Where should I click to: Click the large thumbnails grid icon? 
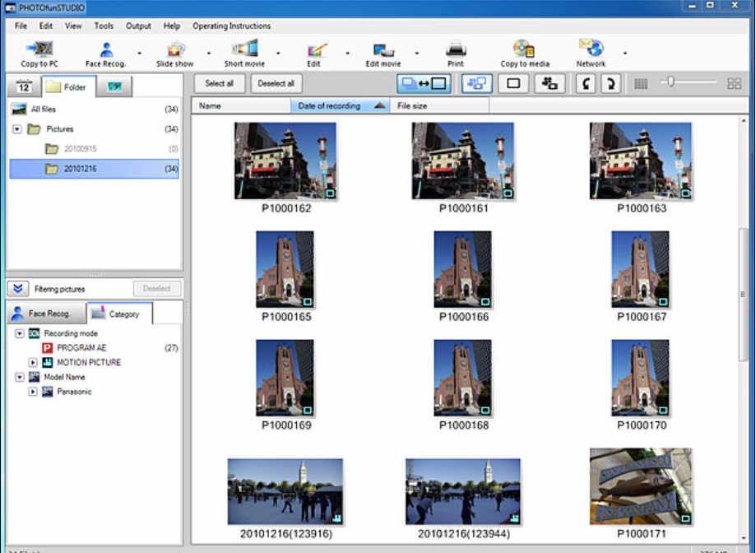tap(734, 84)
